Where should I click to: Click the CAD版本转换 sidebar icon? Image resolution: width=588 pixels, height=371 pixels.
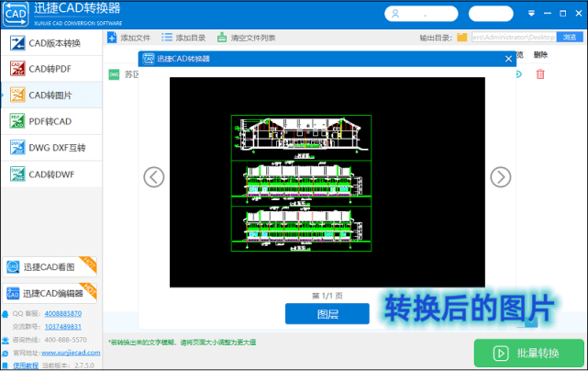(17, 43)
